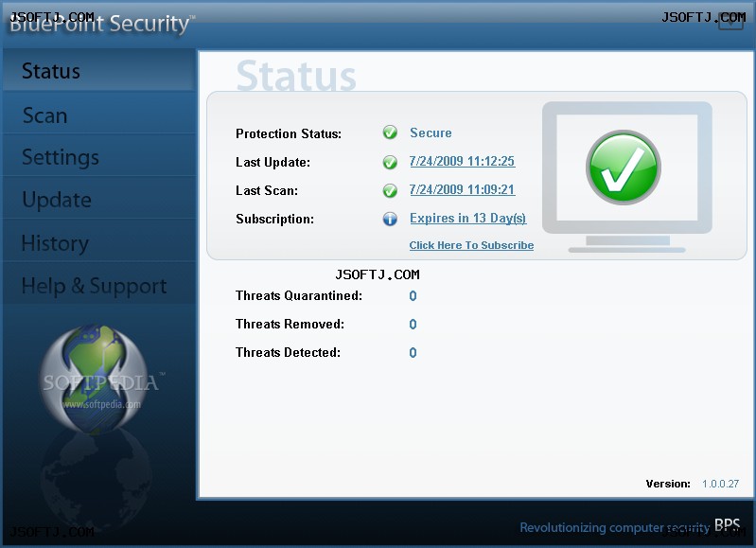Click Expires in 13 Day(s) link
The height and width of the screenshot is (548, 756).
(467, 218)
